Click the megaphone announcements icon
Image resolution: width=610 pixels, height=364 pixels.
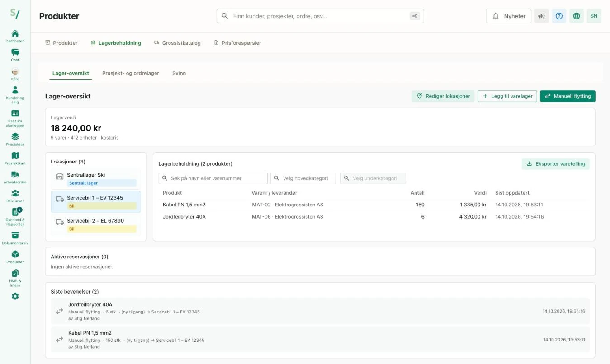[541, 16]
